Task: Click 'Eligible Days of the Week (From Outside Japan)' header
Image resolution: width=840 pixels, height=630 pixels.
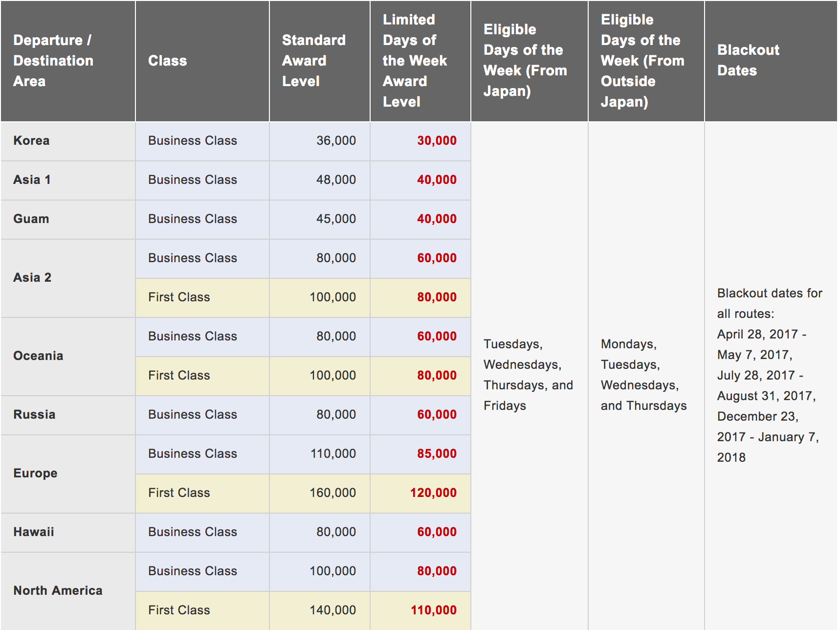Action: (x=646, y=61)
